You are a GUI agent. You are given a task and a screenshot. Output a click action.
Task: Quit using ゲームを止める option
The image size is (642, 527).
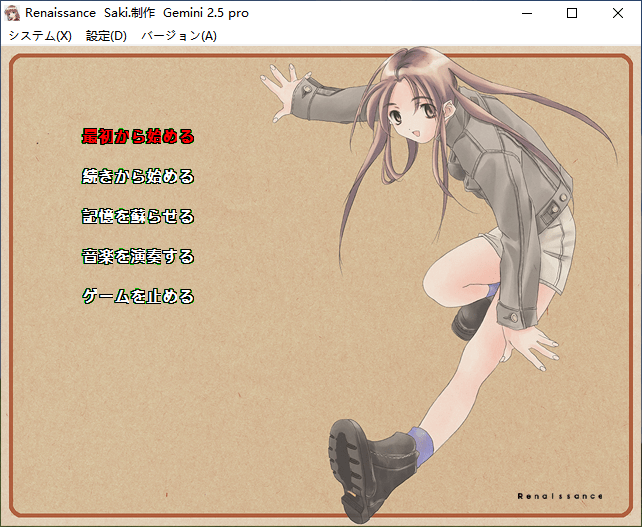coord(138,296)
